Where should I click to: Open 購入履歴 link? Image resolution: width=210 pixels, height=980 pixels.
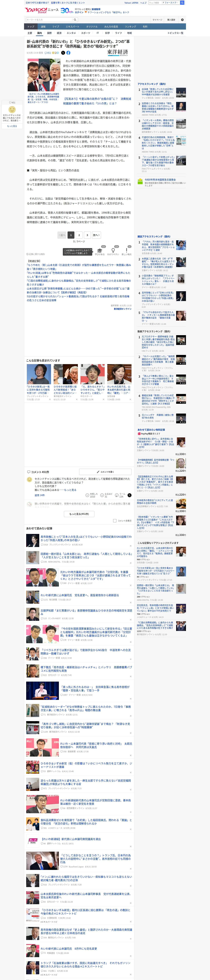point(171,20)
